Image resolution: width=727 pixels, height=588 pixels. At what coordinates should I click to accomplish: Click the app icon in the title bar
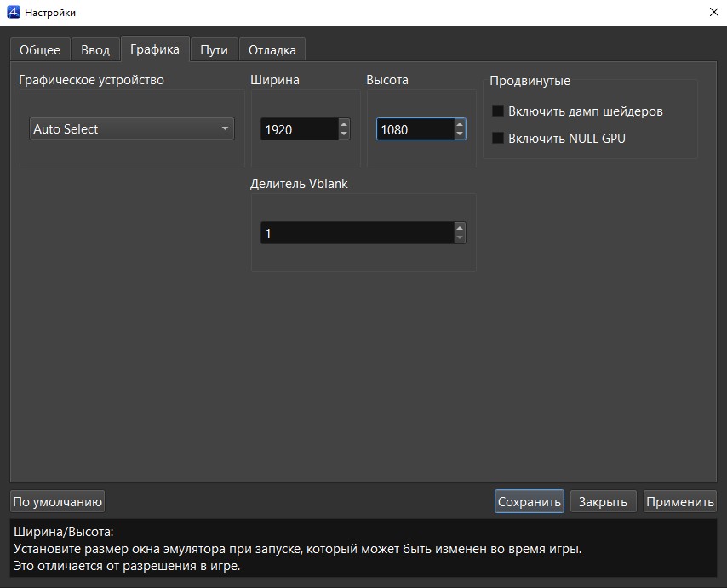click(x=14, y=13)
